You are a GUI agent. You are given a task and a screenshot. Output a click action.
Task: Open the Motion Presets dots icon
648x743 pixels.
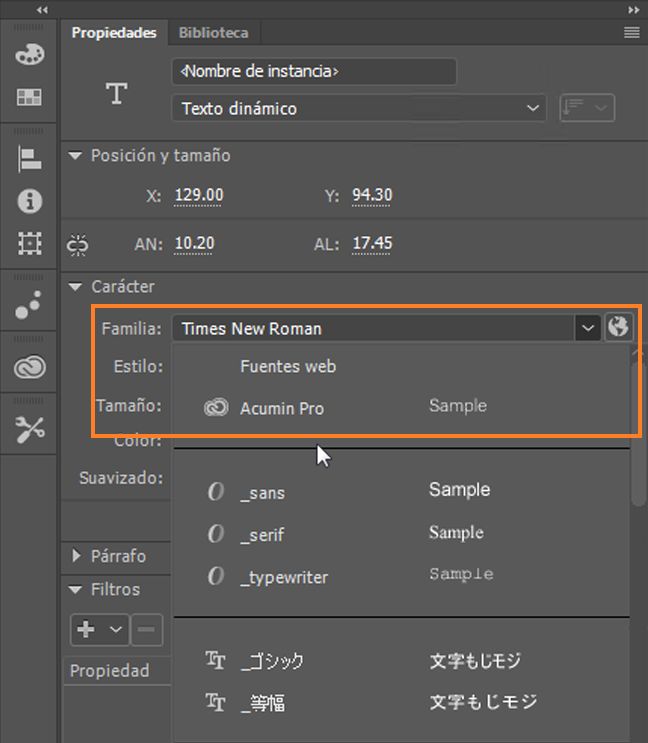[x=28, y=305]
